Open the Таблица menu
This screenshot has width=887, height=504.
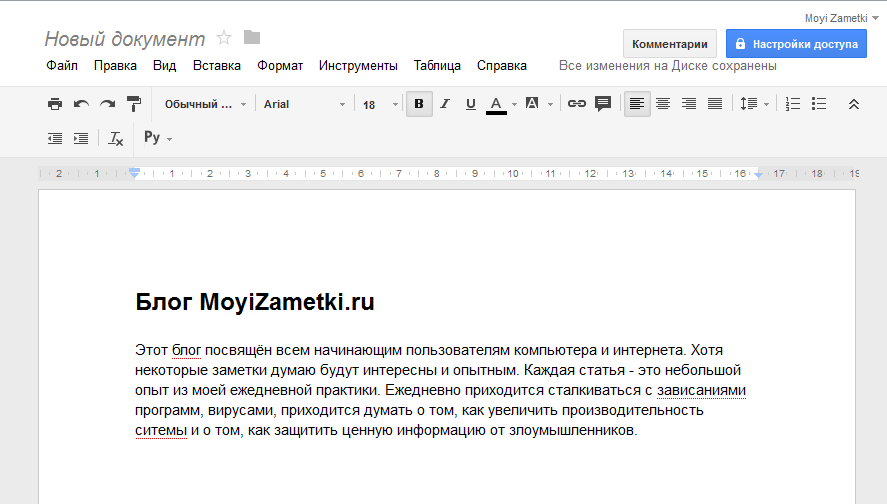coord(437,66)
